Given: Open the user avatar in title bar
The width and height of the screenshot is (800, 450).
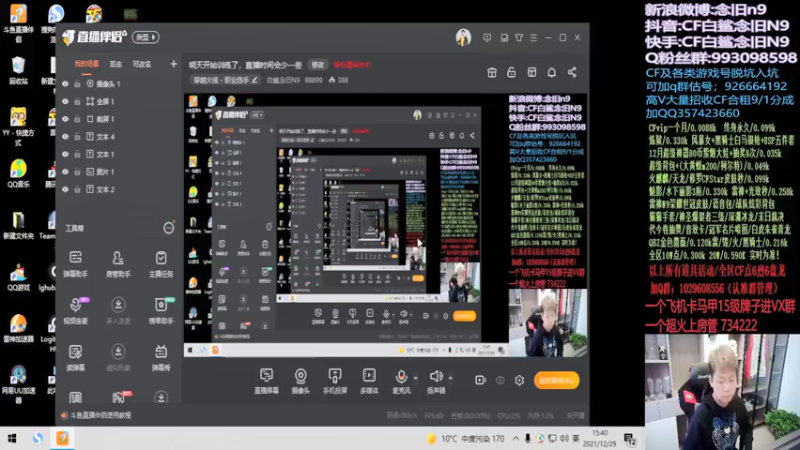Looking at the screenshot, I should click(x=463, y=38).
